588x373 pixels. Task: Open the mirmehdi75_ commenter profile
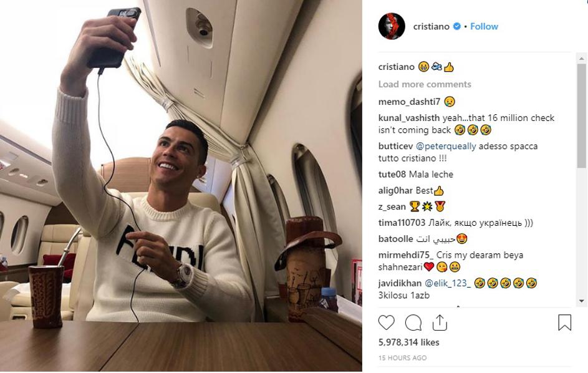coord(406,255)
